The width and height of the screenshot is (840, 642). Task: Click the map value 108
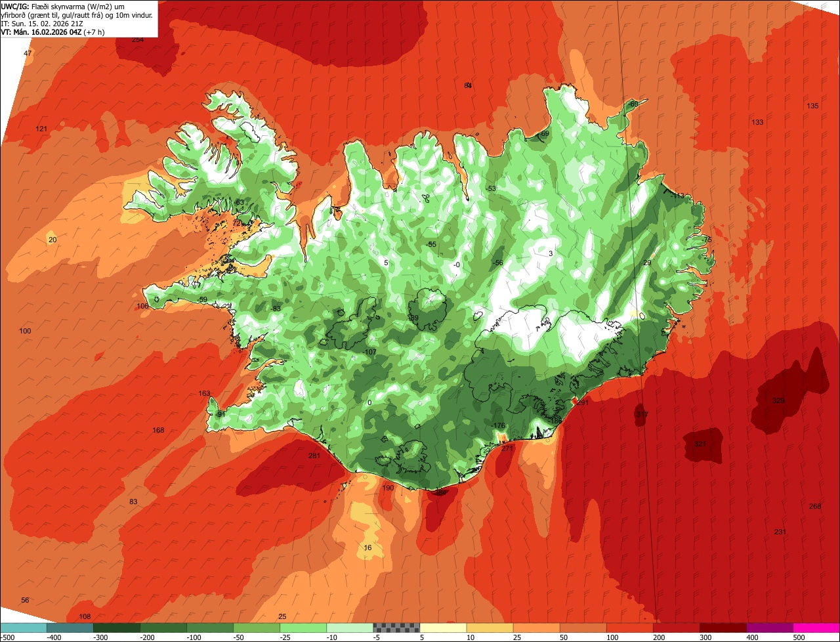point(85,616)
